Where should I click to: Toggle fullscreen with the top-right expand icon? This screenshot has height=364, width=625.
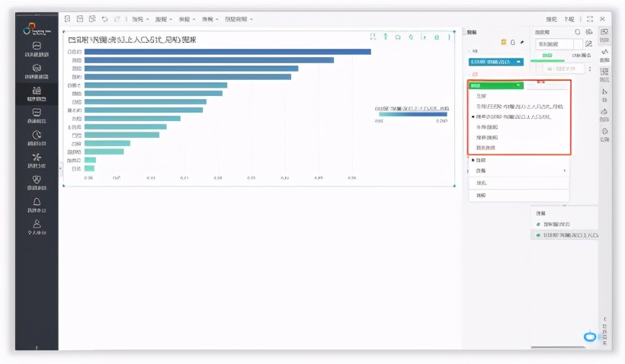click(x=590, y=19)
